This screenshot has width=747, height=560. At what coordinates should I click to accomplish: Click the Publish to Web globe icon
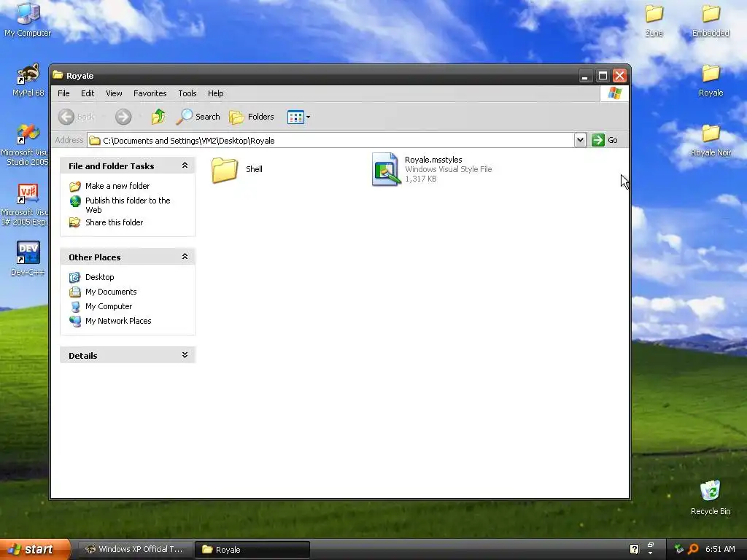75,201
